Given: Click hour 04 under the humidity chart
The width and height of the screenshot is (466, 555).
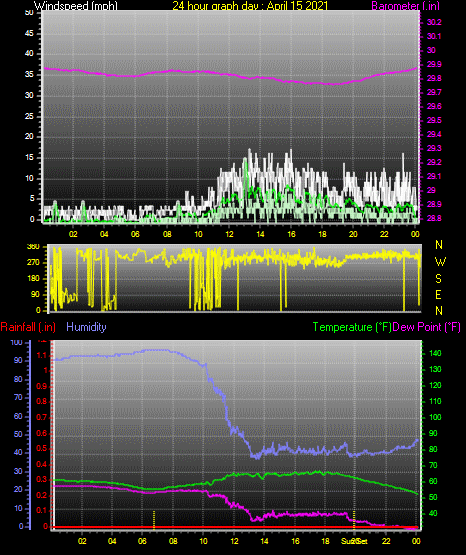Looking at the screenshot, I should point(112,541).
